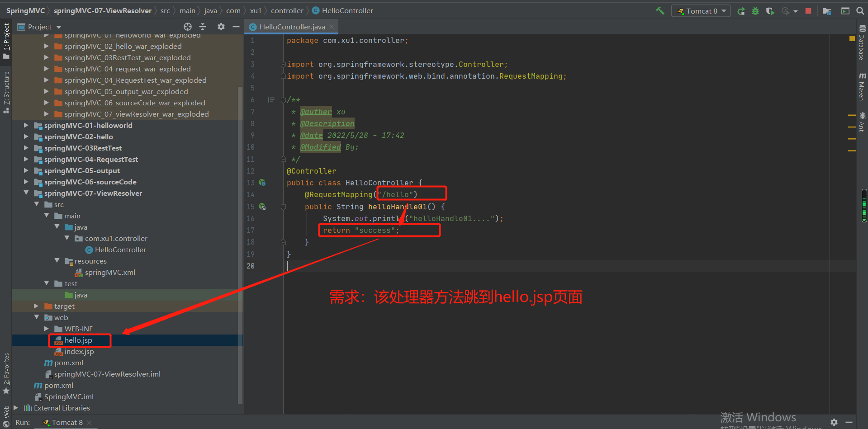Click springMVC_05_output_war_exploded folder
The width and height of the screenshot is (868, 429).
126,91
